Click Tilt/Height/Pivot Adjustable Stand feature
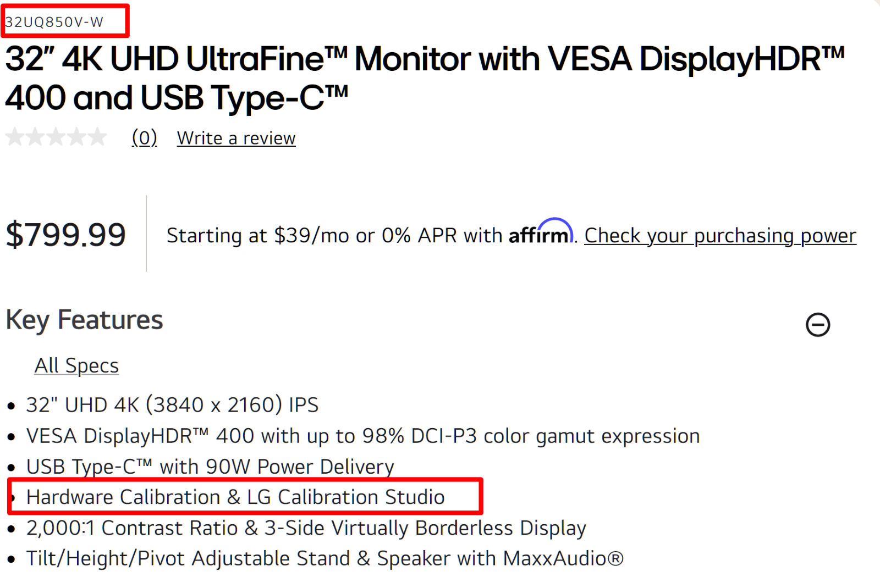This screenshot has width=880, height=588. 325,558
